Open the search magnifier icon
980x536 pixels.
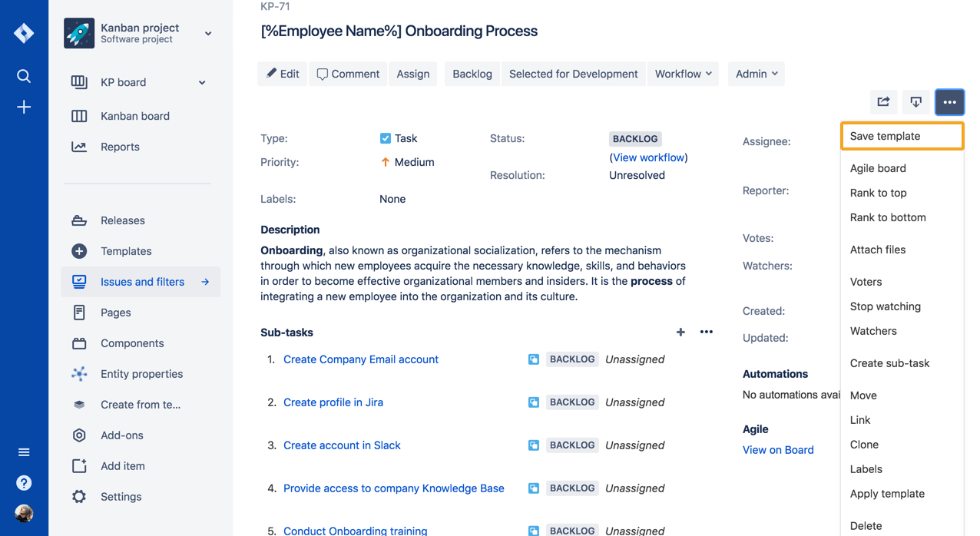pyautogui.click(x=24, y=76)
